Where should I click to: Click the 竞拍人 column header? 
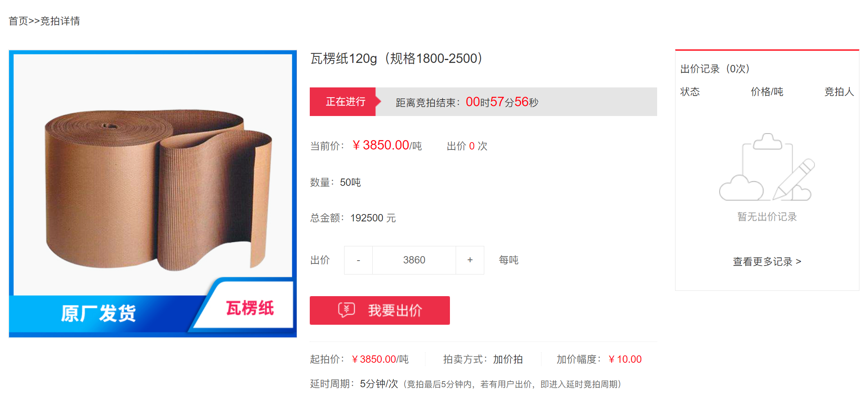839,91
